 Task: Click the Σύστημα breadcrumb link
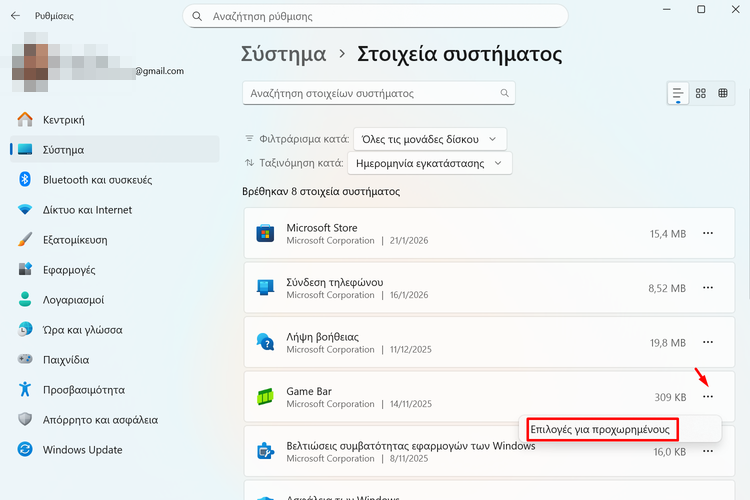pos(284,54)
